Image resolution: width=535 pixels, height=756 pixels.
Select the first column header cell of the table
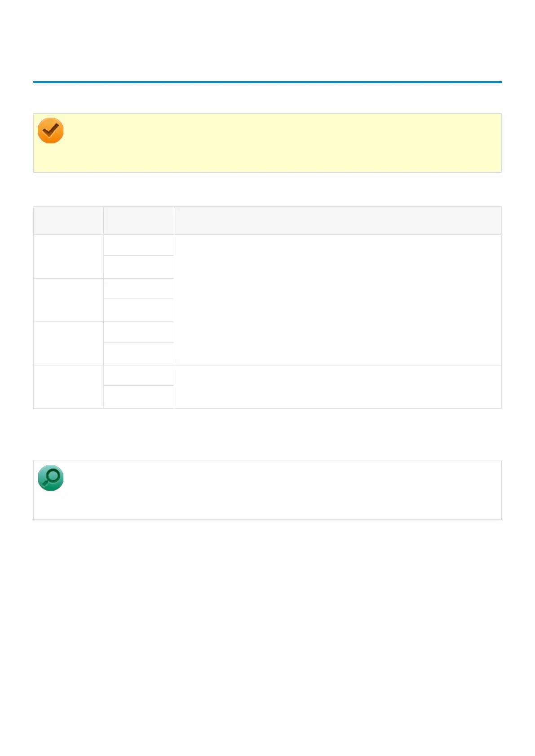click(68, 220)
